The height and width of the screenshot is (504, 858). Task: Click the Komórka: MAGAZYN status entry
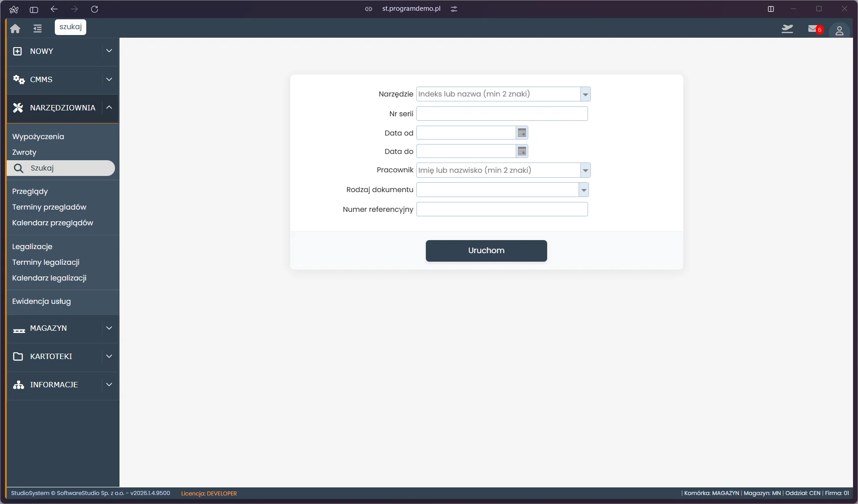[712, 493]
